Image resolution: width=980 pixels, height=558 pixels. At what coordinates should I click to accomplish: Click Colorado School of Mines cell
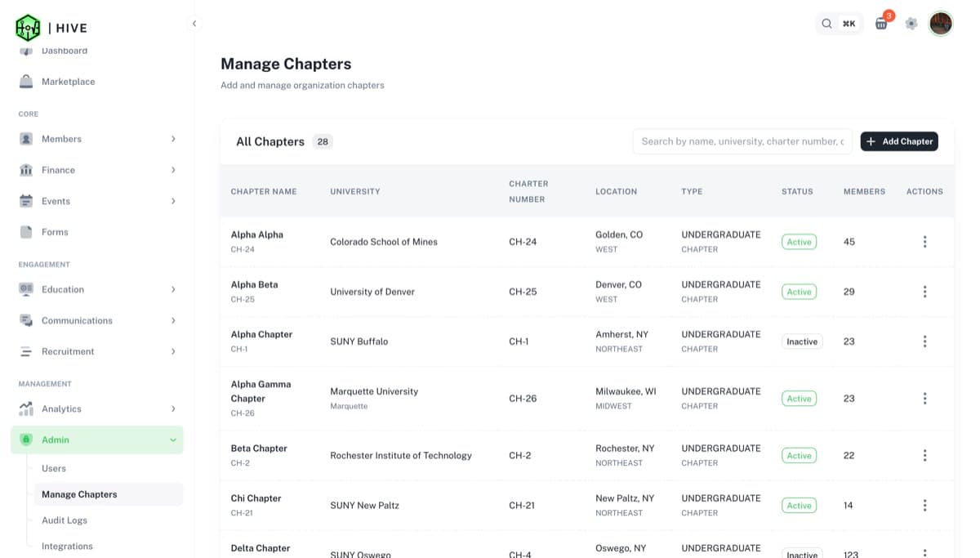coord(384,242)
